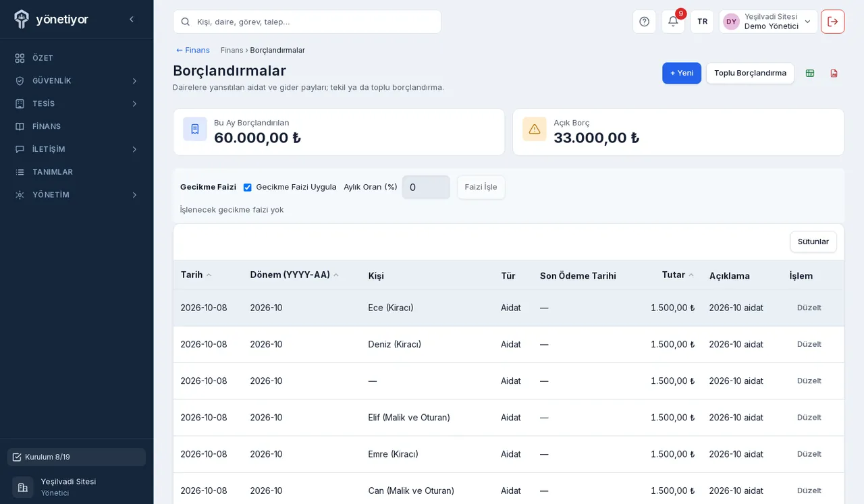
Task: Export table to Excel spreadsheet icon
Action: point(810,73)
